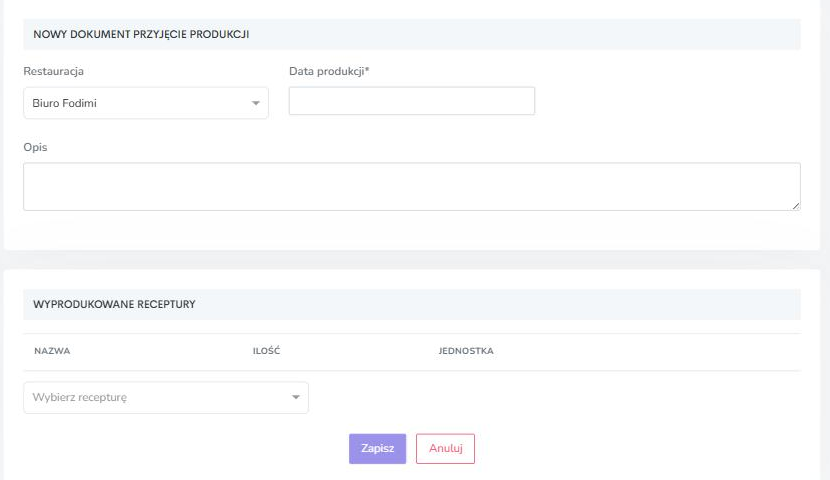
Task: Click the NOWY DOKUMENT PRZYJĘCIE PRODUKCJI heading
Action: coord(141,34)
